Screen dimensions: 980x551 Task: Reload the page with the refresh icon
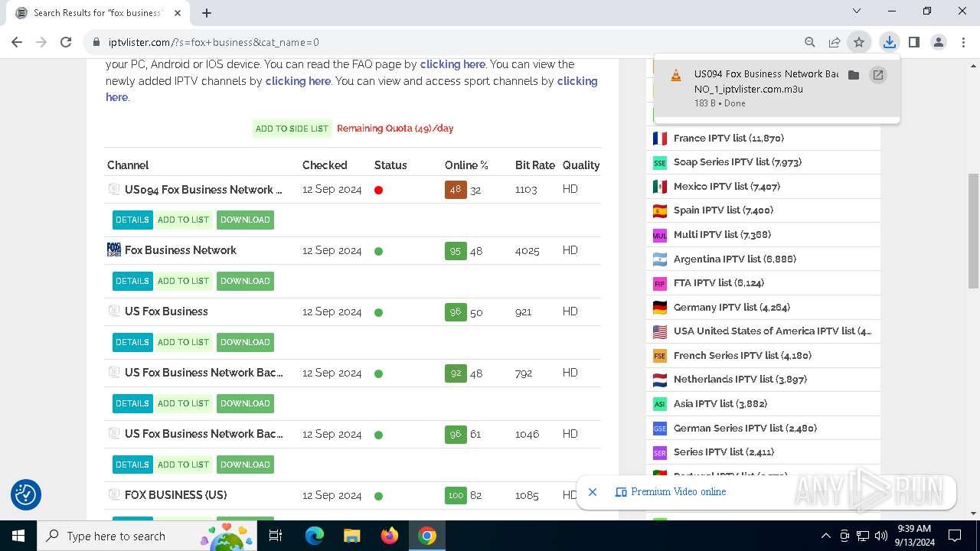pyautogui.click(x=66, y=42)
